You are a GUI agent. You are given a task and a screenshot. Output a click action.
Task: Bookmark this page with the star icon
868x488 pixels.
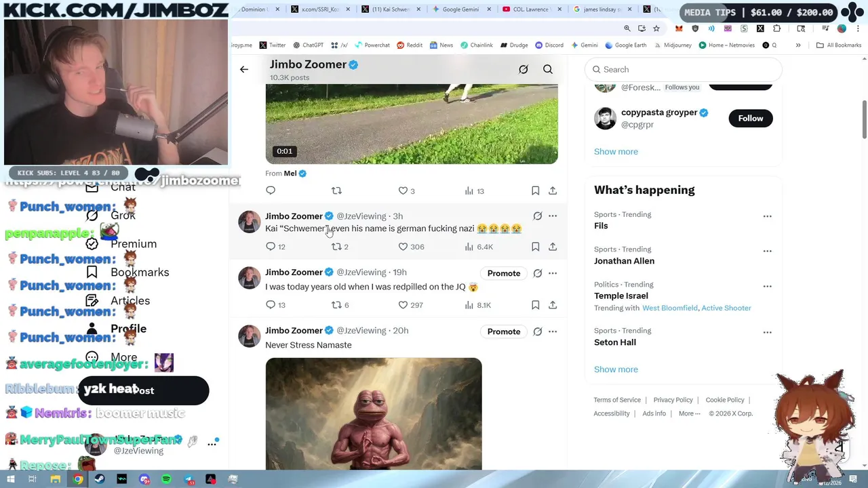[x=656, y=28]
